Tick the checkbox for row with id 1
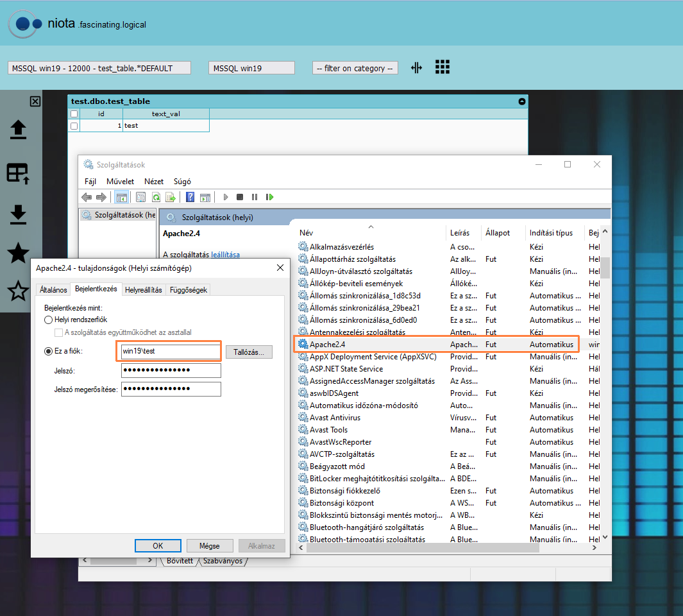The width and height of the screenshot is (683, 616). (74, 126)
